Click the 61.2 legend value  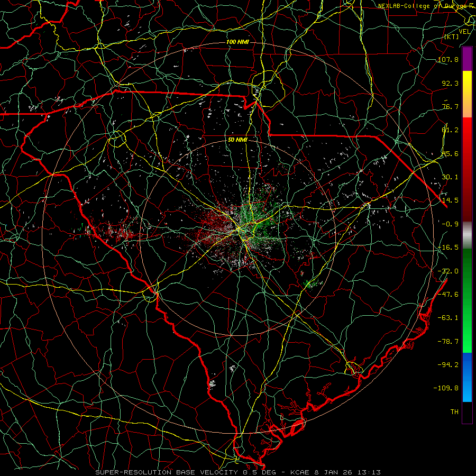click(450, 130)
